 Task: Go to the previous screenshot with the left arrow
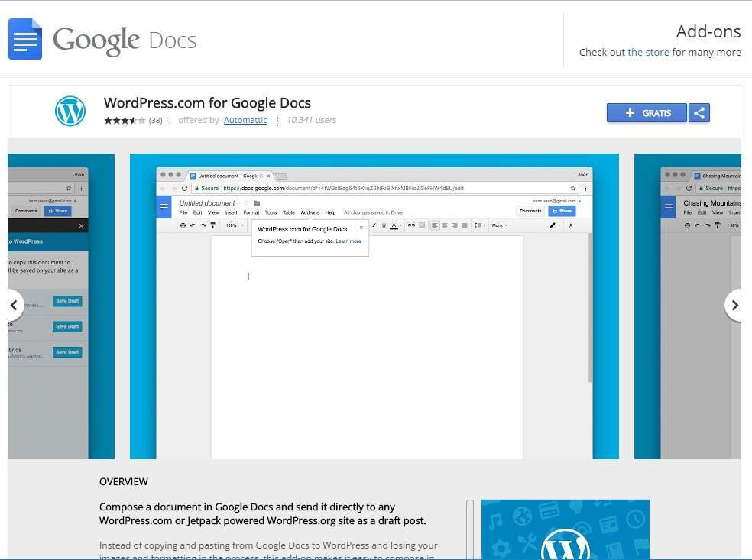tap(14, 305)
